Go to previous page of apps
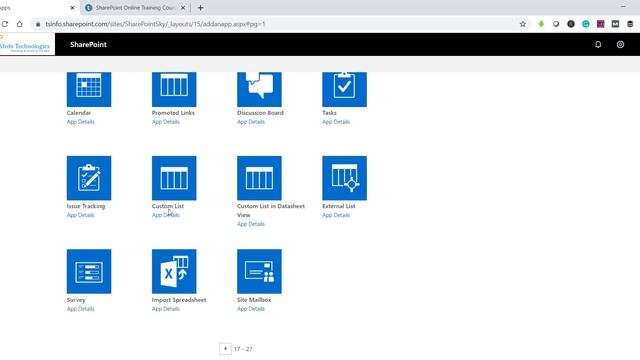This screenshot has height=360, width=640. point(225,349)
